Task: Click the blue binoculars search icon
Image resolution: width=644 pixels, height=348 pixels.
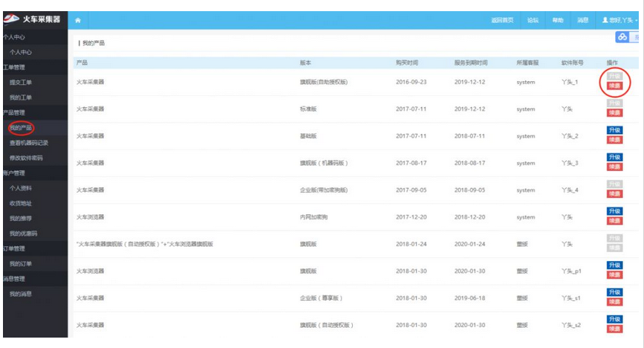Action: point(622,37)
